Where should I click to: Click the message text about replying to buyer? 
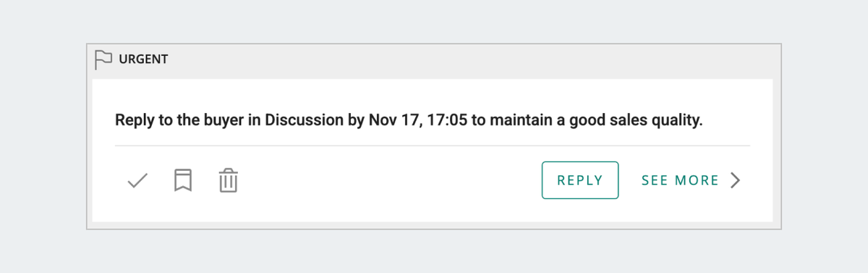tap(409, 120)
